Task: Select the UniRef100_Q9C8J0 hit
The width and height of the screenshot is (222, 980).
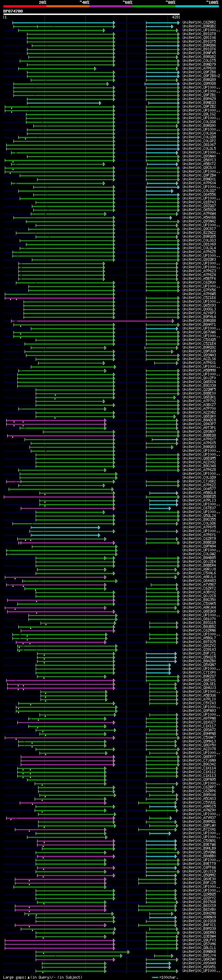Action: point(199,168)
